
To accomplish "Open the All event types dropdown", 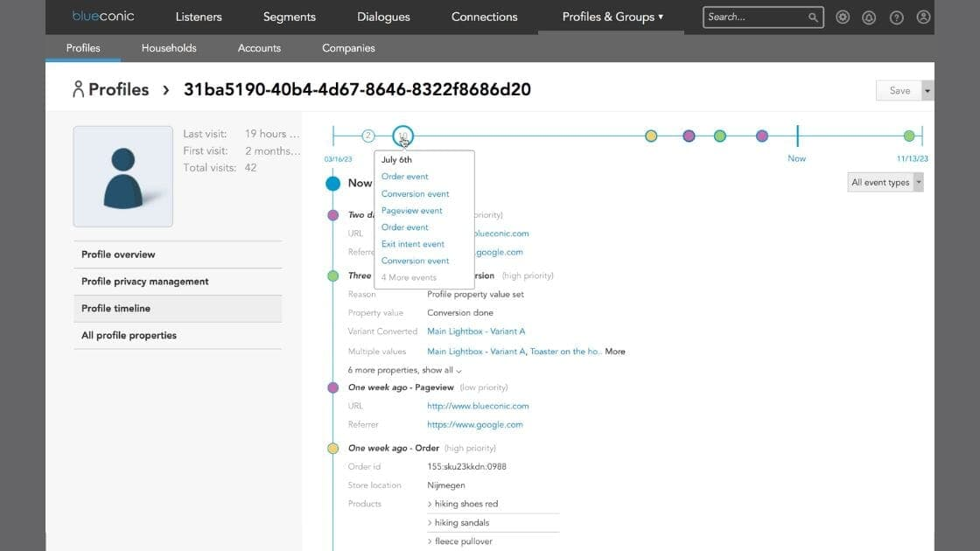I will (x=885, y=182).
